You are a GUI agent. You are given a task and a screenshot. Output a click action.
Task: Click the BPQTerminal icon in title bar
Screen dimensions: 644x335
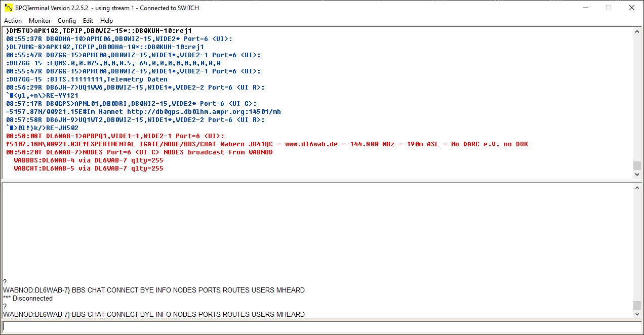(8, 8)
